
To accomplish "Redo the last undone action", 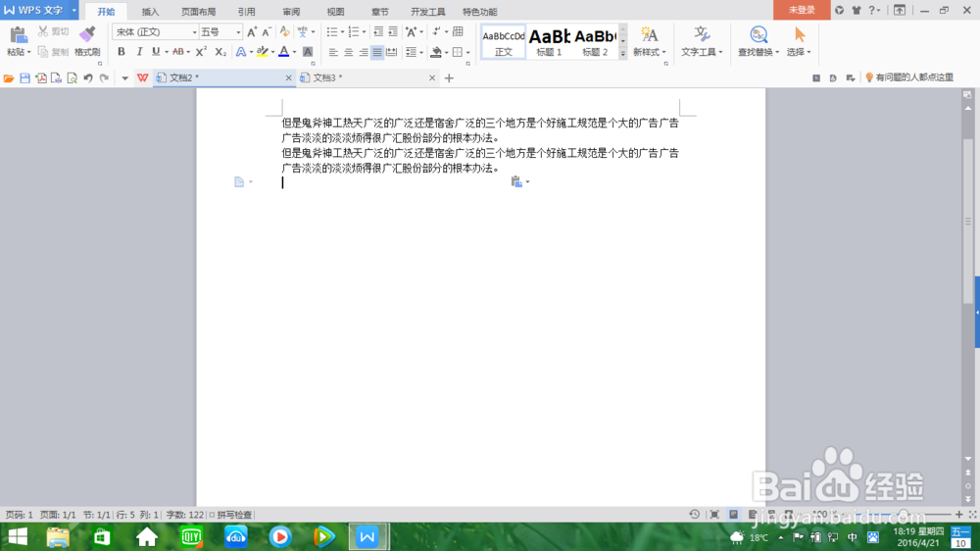I will [105, 78].
